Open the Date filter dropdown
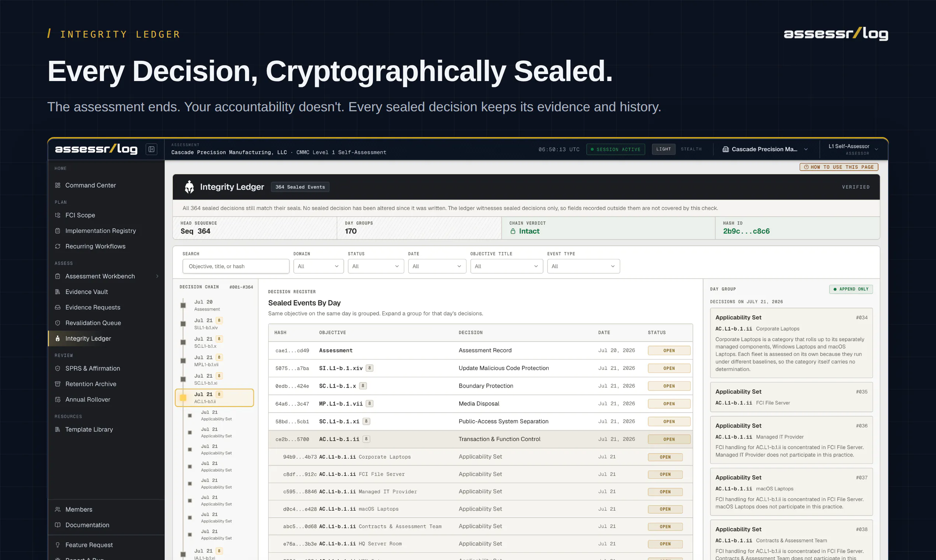Image resolution: width=936 pixels, height=560 pixels. (x=437, y=266)
